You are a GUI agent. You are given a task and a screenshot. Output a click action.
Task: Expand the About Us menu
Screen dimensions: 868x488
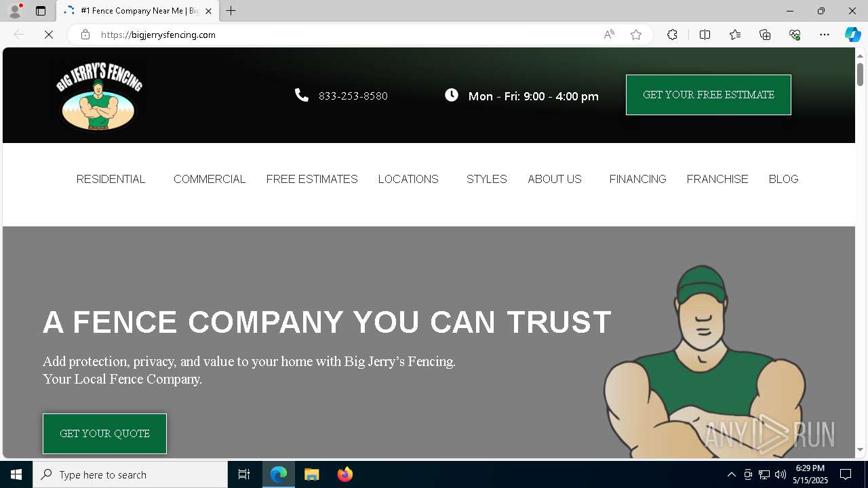(x=555, y=179)
